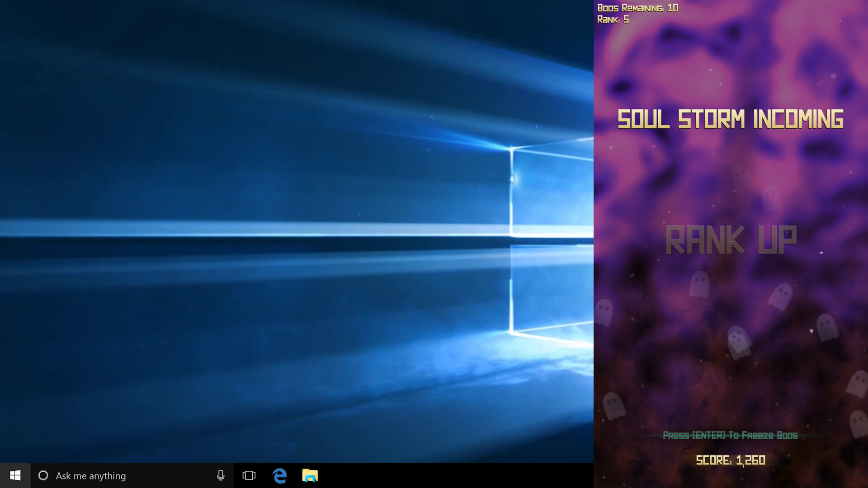Viewport: 868px width, 488px height.
Task: Click the Task View icon
Action: coord(249,475)
